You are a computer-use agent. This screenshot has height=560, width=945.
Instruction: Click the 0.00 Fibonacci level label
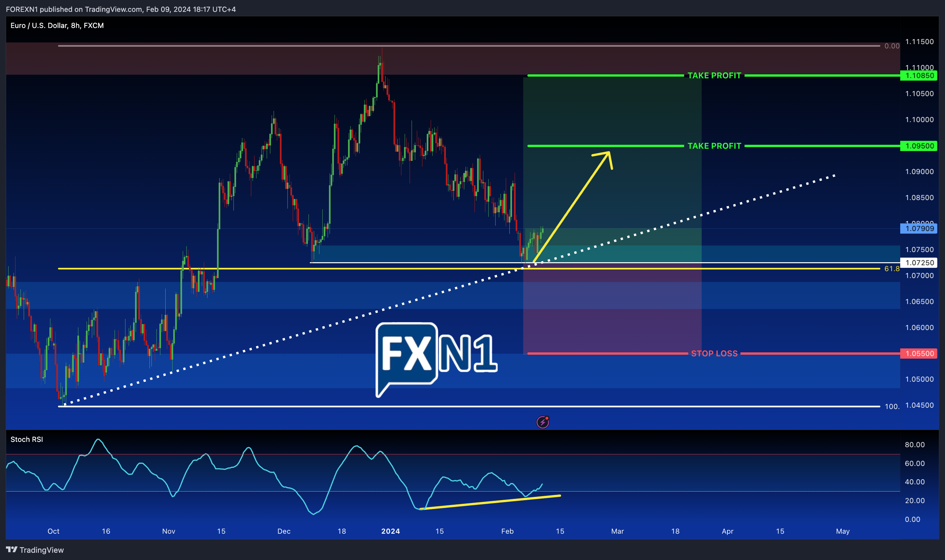(x=892, y=46)
